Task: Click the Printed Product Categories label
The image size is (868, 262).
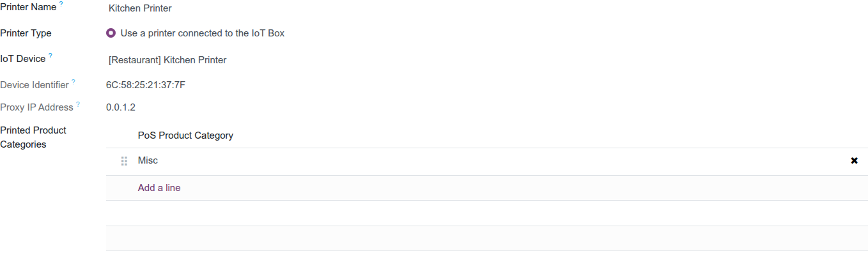Action: pos(33,137)
